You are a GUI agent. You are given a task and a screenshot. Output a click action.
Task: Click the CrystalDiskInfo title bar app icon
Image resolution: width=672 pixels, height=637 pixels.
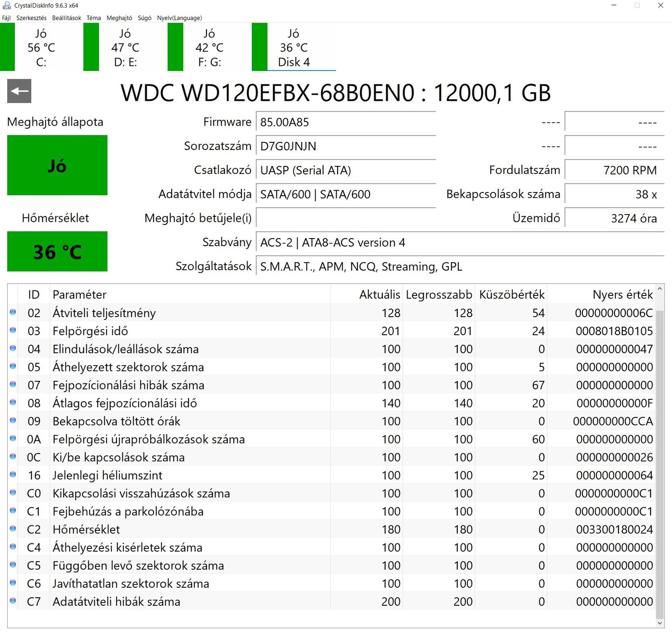pyautogui.click(x=6, y=5)
